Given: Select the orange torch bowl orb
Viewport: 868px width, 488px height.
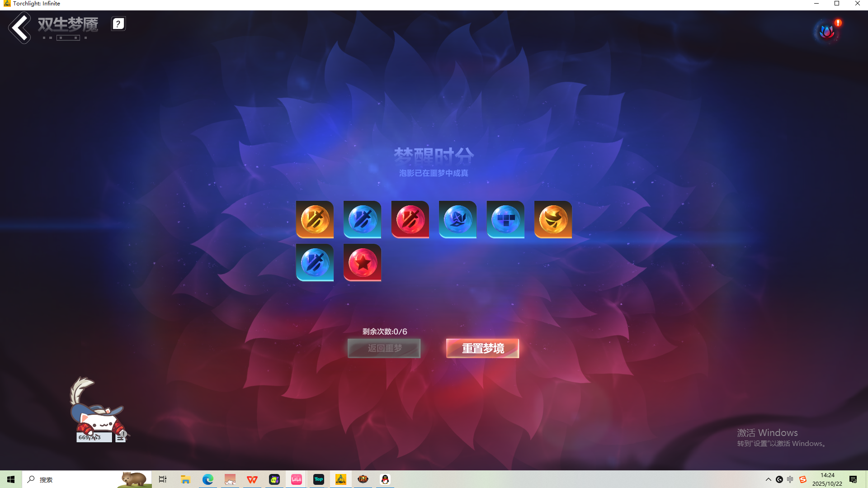Looking at the screenshot, I should tap(553, 219).
